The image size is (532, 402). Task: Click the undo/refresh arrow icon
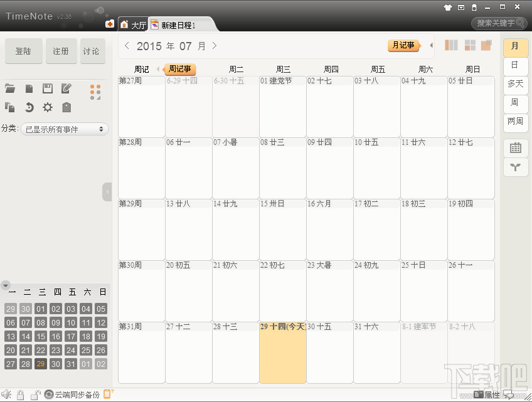pos(29,107)
